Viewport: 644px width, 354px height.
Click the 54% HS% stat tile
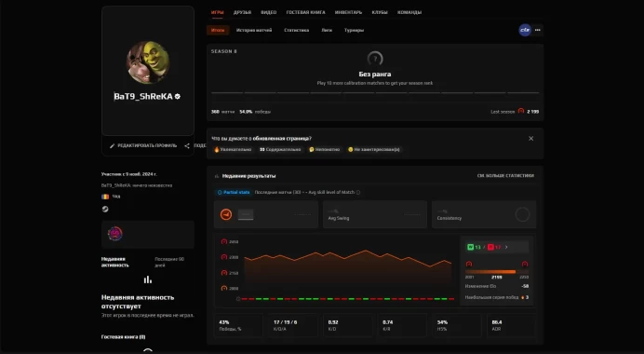pyautogui.click(x=457, y=325)
